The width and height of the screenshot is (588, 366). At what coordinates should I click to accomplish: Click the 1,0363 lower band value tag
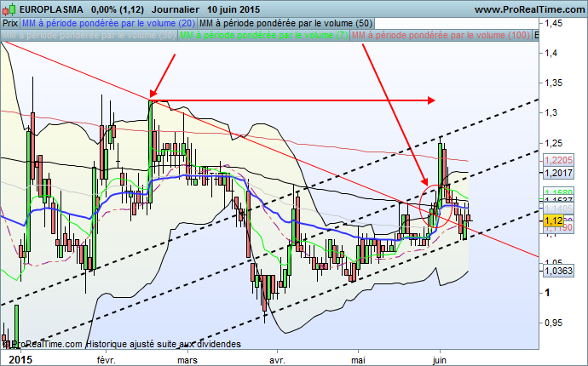click(x=558, y=271)
